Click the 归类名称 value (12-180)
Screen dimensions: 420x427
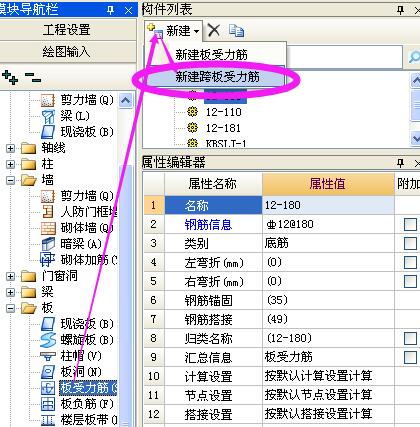click(328, 338)
